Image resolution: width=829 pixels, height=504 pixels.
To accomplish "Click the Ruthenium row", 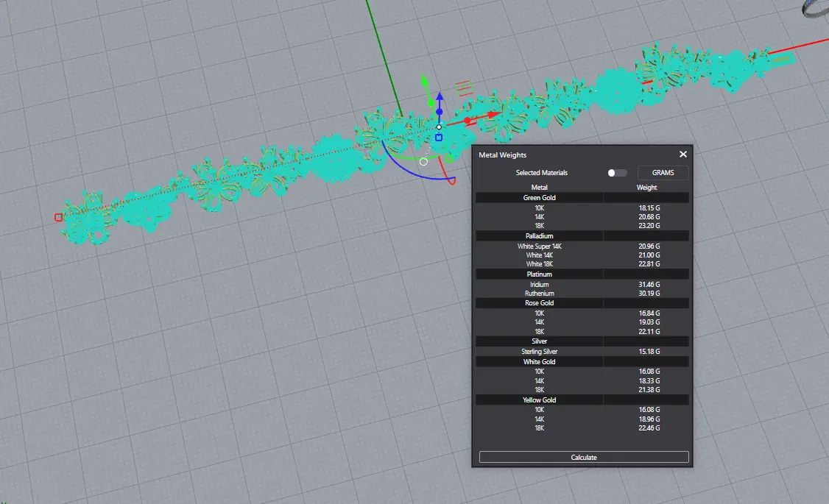I will click(582, 294).
